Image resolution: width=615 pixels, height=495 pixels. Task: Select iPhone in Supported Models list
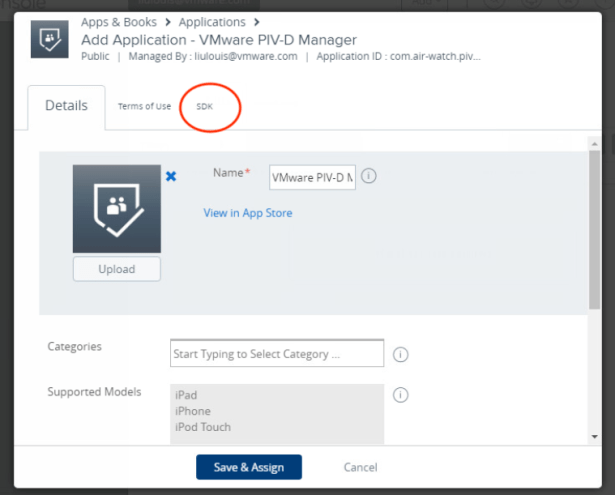pyautogui.click(x=193, y=411)
